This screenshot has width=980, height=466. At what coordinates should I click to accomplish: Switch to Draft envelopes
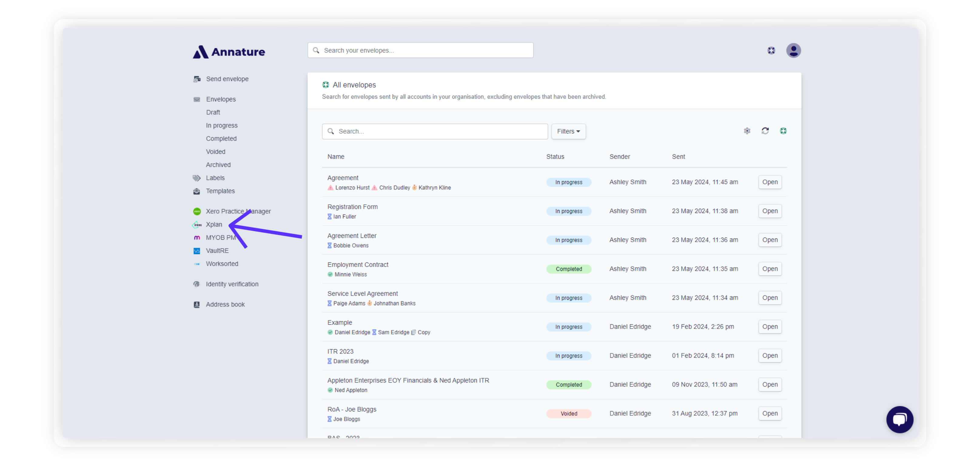click(213, 112)
